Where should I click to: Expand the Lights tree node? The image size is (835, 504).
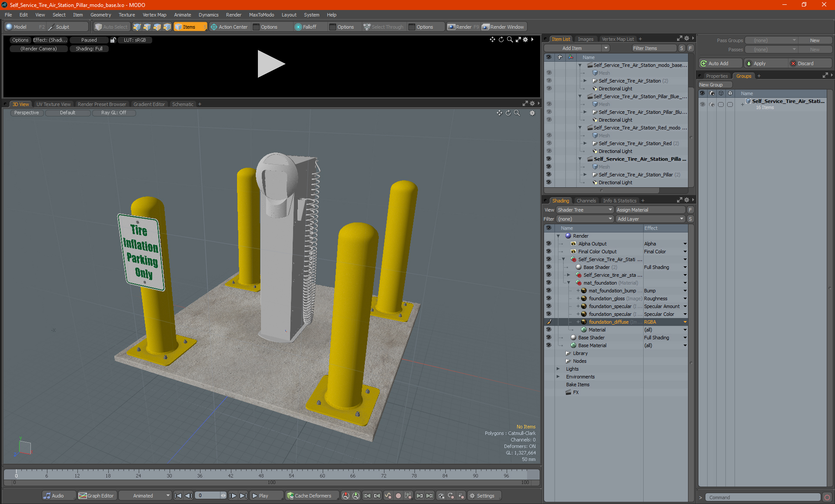tap(558, 369)
